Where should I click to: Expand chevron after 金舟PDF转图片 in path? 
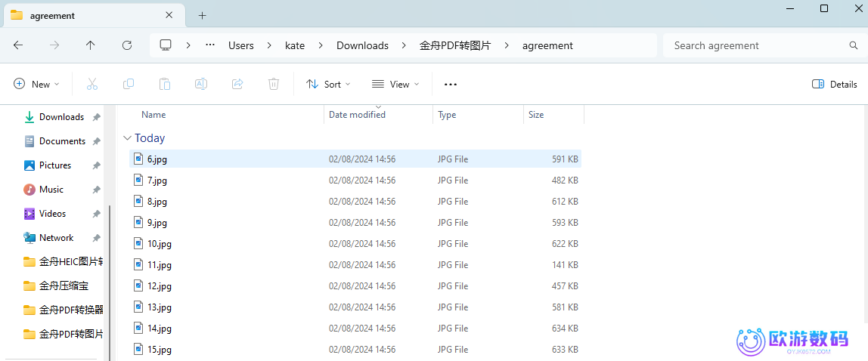point(507,45)
